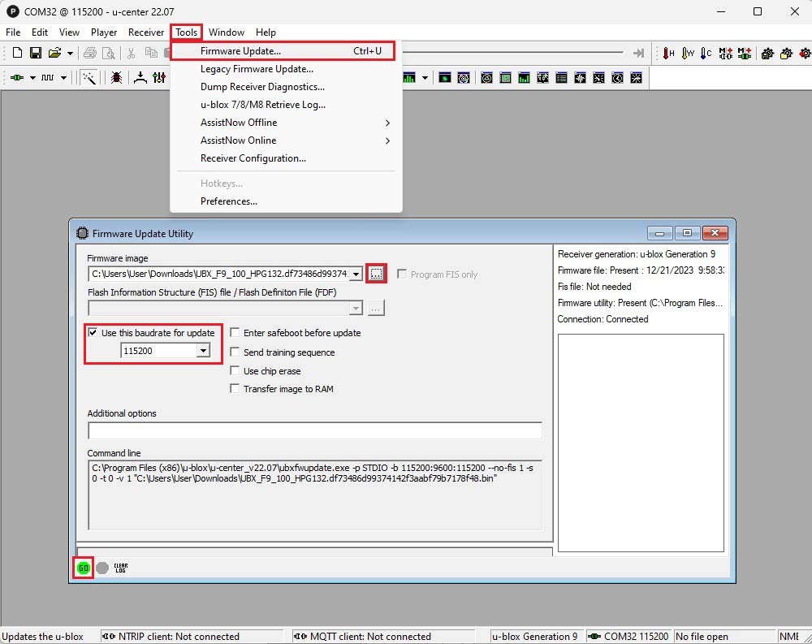The width and height of the screenshot is (812, 644).
Task: Click the Additional options text field
Action: [x=314, y=430]
